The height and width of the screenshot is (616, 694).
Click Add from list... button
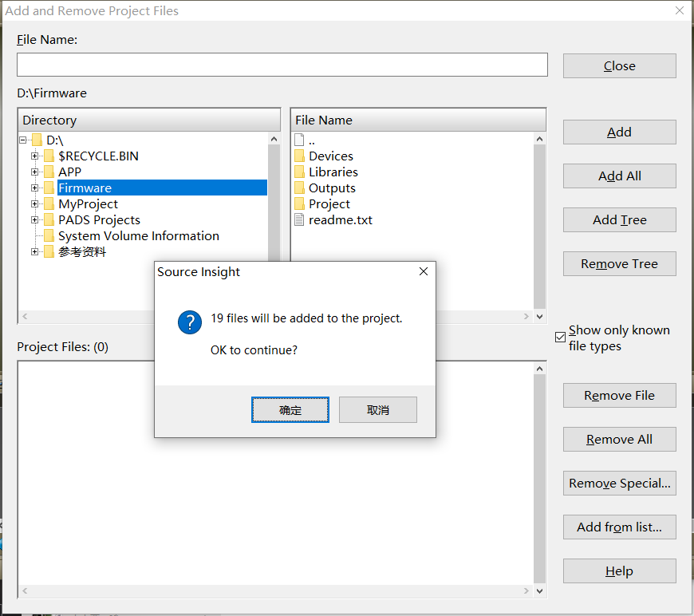tap(619, 527)
